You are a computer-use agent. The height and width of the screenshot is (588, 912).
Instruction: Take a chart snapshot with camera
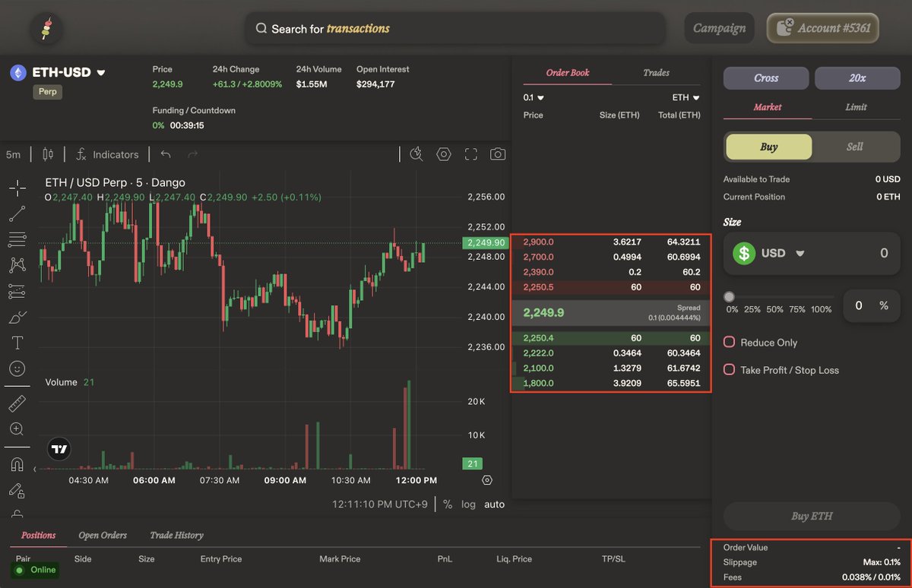point(498,154)
